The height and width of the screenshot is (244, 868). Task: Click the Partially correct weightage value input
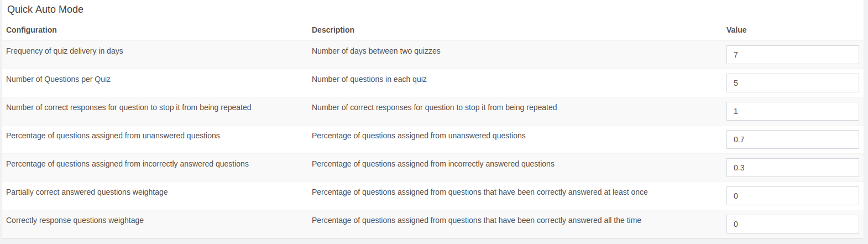(792, 196)
